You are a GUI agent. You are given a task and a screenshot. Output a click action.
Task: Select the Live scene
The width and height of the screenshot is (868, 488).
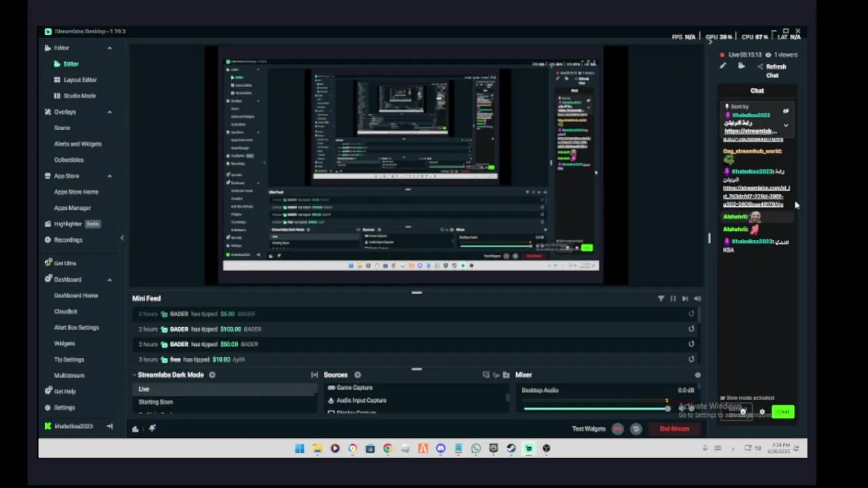coord(224,389)
